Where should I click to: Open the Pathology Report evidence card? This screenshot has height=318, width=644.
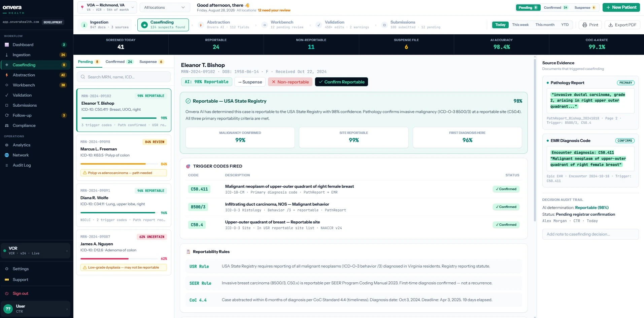coord(590,103)
